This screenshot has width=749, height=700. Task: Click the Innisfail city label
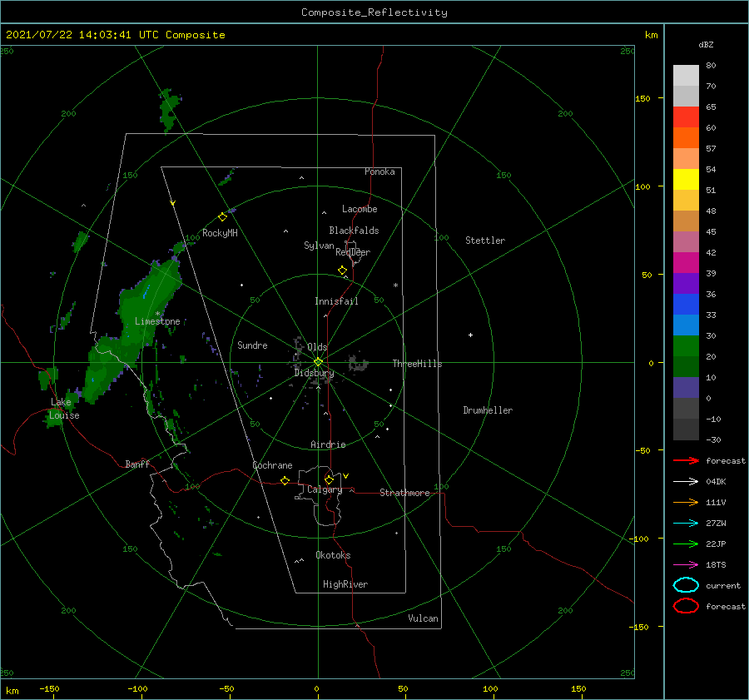336,301
